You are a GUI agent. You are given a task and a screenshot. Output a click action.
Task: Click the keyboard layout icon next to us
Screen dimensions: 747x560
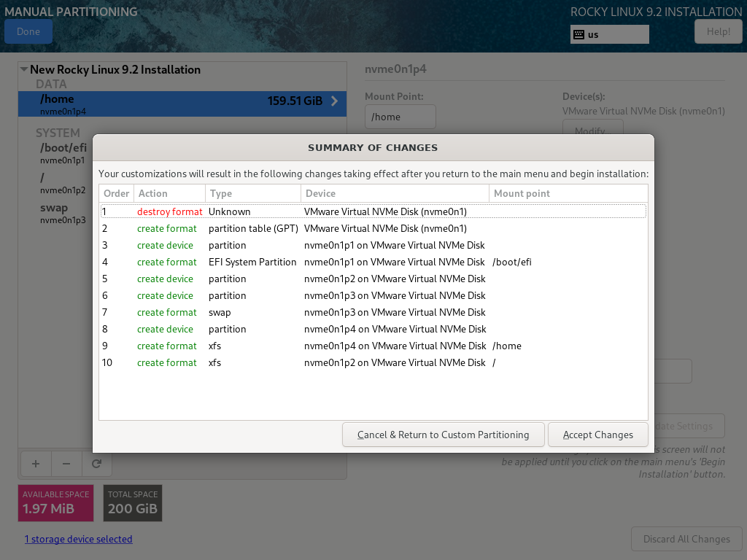point(578,34)
